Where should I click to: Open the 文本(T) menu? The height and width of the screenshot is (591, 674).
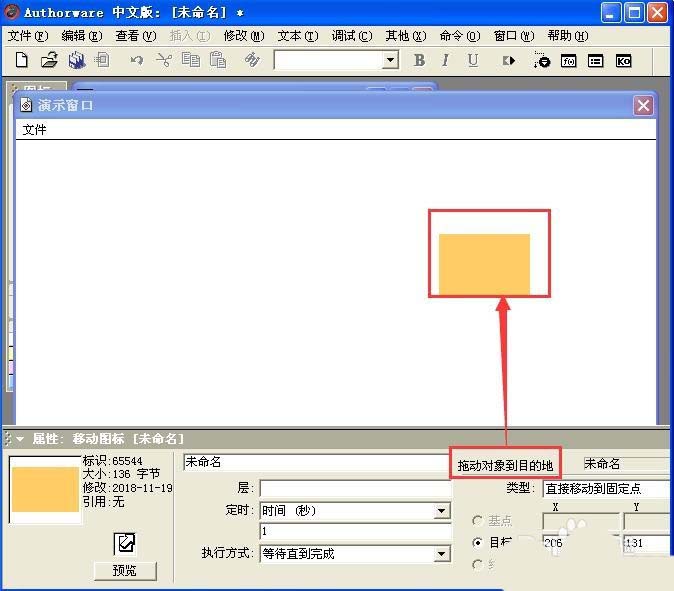point(298,36)
